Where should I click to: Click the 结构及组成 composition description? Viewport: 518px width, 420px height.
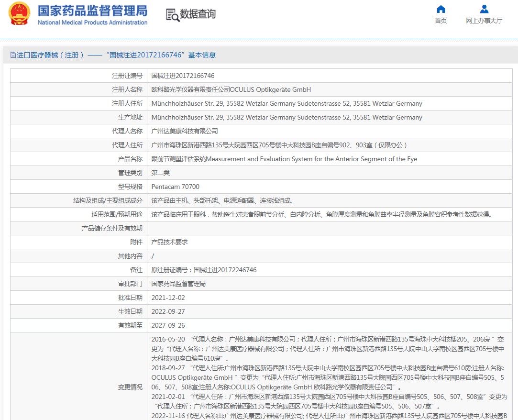[x=222, y=200]
